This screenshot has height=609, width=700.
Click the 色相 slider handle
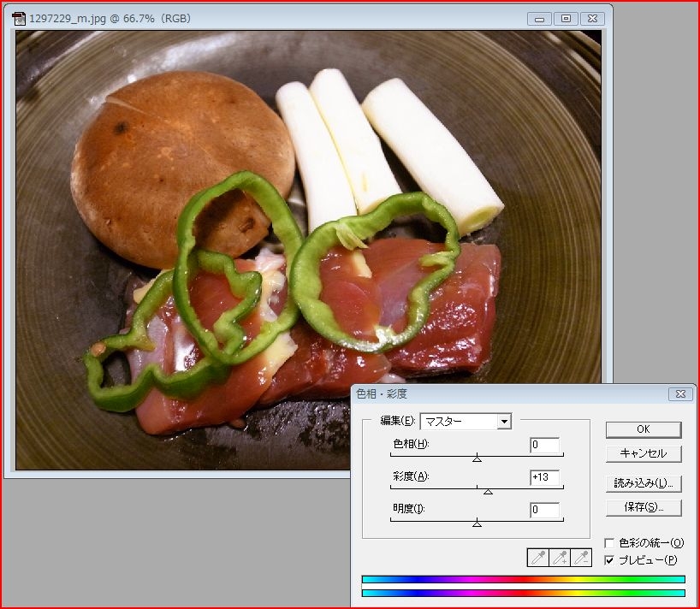477,458
